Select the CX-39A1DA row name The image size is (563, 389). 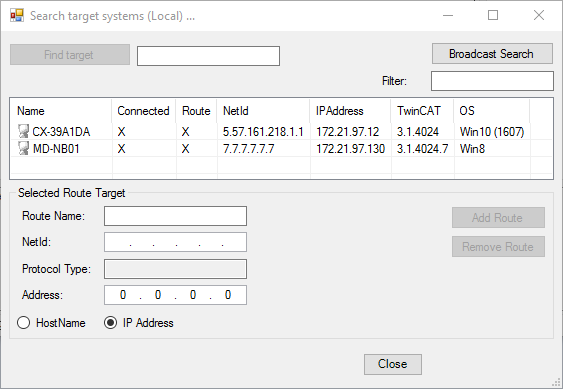(x=61, y=132)
